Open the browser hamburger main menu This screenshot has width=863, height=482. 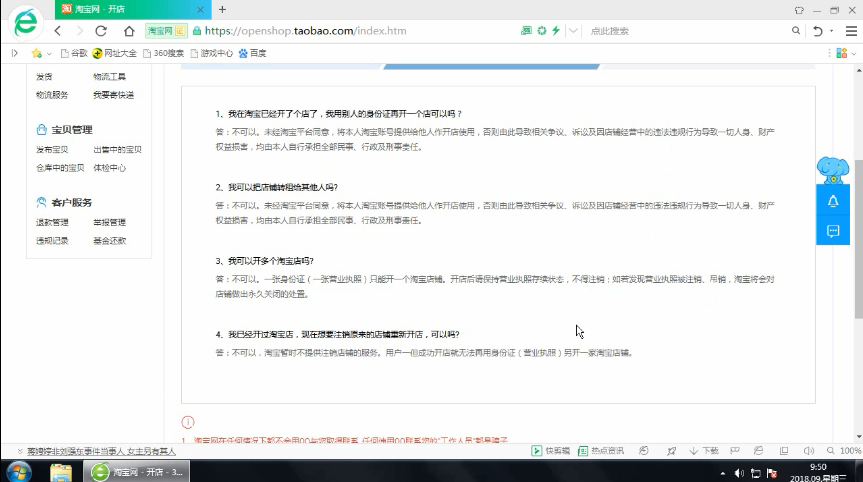click(851, 31)
